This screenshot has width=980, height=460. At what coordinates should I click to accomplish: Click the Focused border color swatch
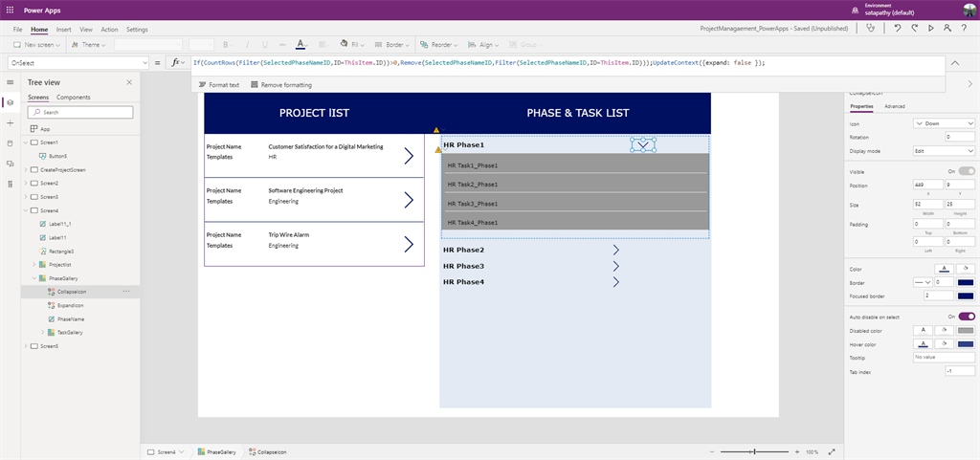[x=966, y=296]
